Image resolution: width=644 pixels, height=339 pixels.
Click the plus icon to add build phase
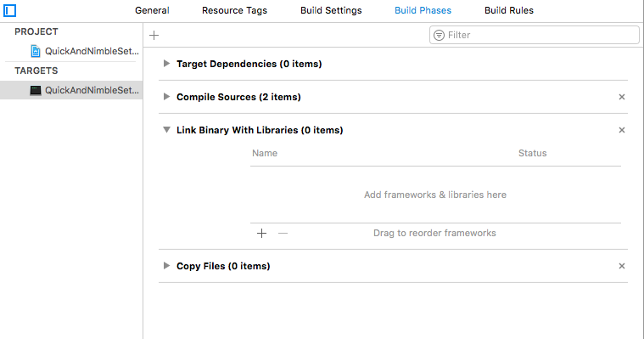[x=154, y=36]
